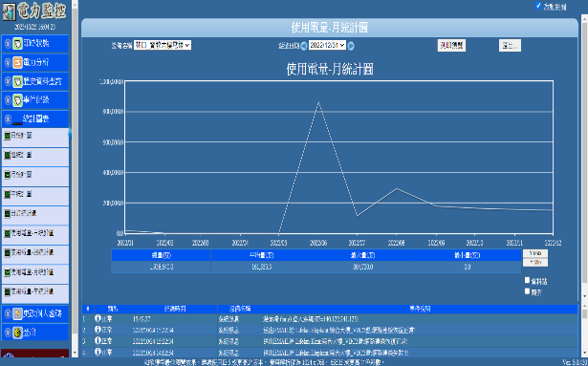Click the 歷史資料查詢 section icon
The height and width of the screenshot is (366, 588).
(17, 81)
